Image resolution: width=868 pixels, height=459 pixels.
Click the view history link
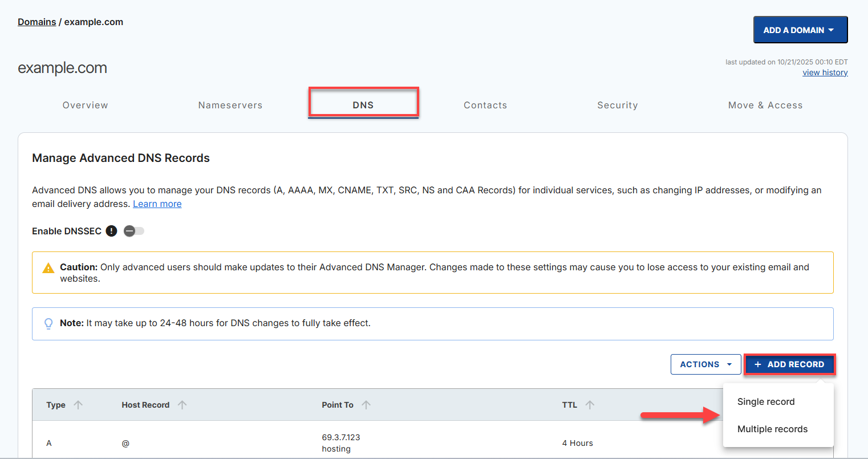pyautogui.click(x=825, y=72)
